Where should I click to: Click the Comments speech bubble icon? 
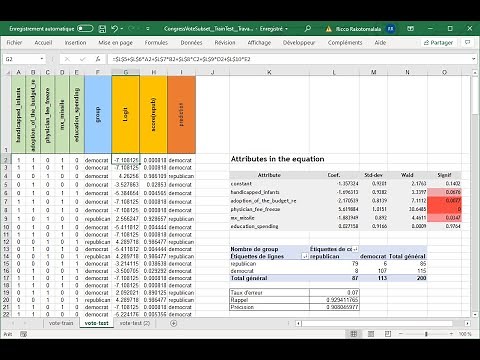coord(468,42)
